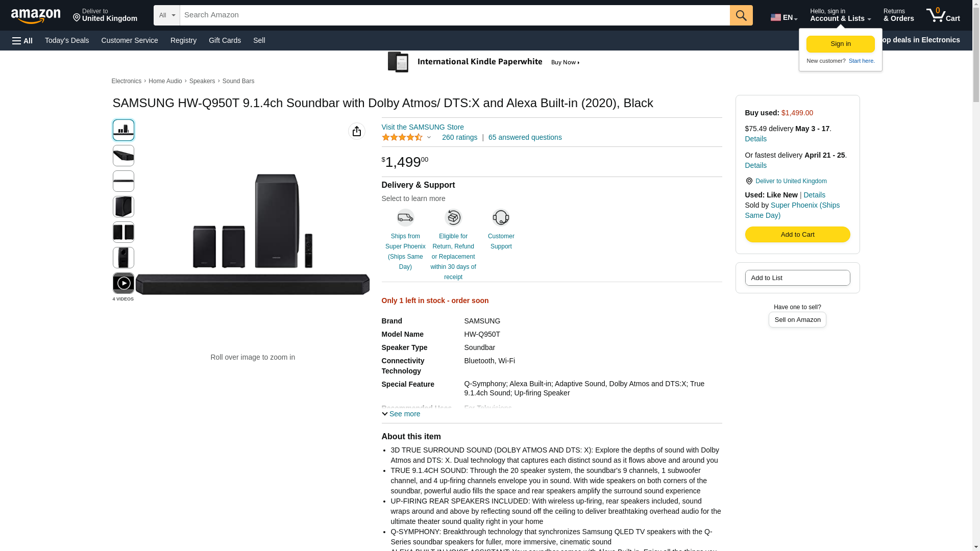Click the Add to Cart button

[797, 235]
